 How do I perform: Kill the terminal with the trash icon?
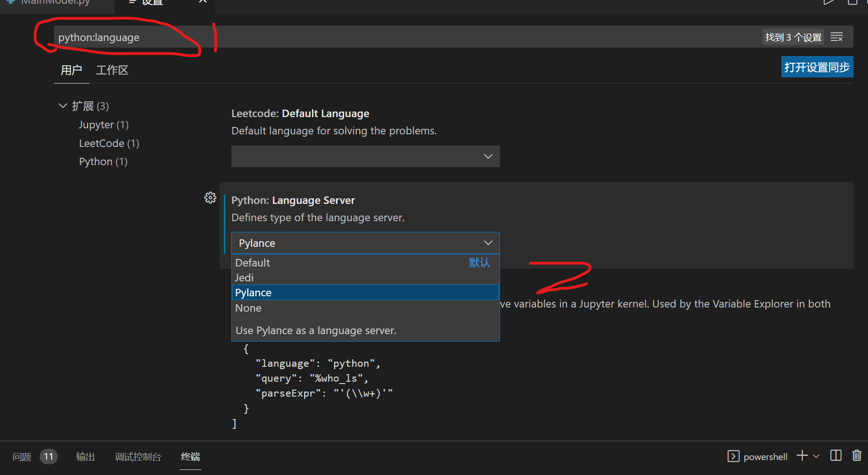(857, 456)
